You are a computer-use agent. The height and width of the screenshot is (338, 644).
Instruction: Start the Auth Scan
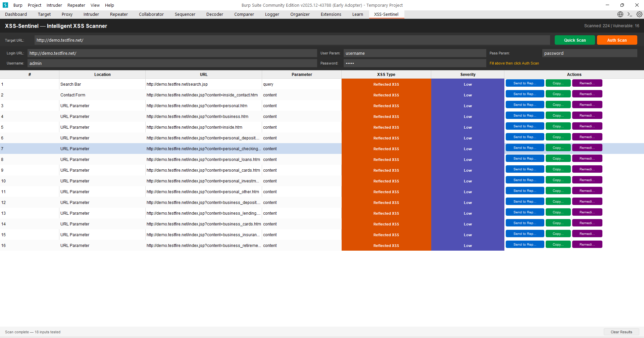click(x=617, y=40)
